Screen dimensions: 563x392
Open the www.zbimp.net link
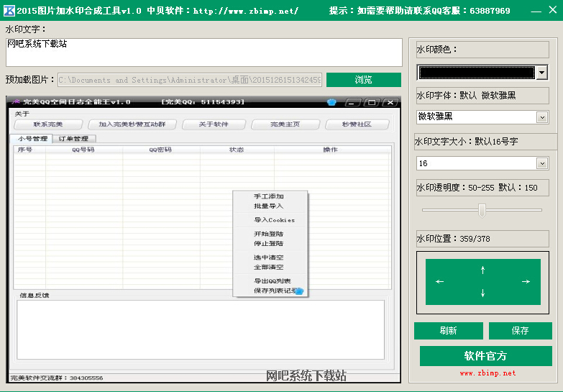[x=488, y=373]
